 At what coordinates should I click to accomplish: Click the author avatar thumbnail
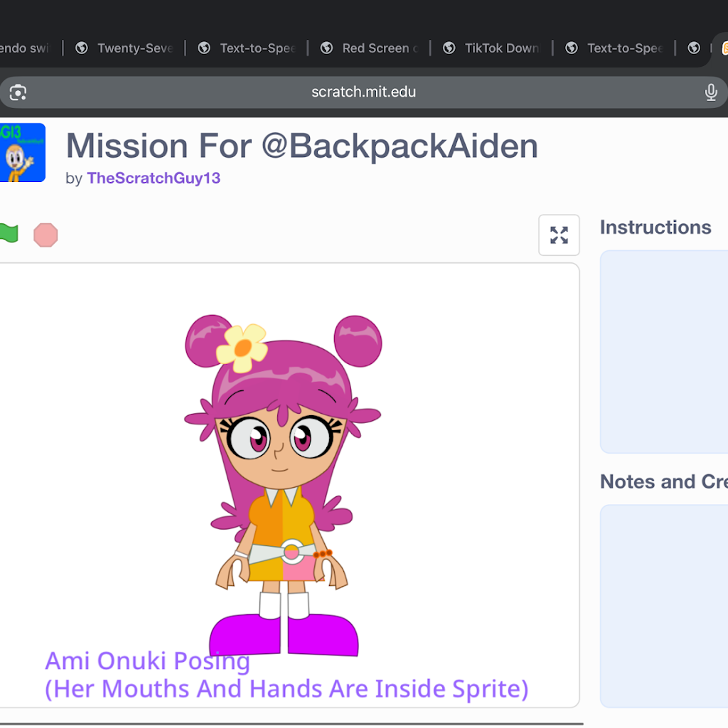coord(22,152)
